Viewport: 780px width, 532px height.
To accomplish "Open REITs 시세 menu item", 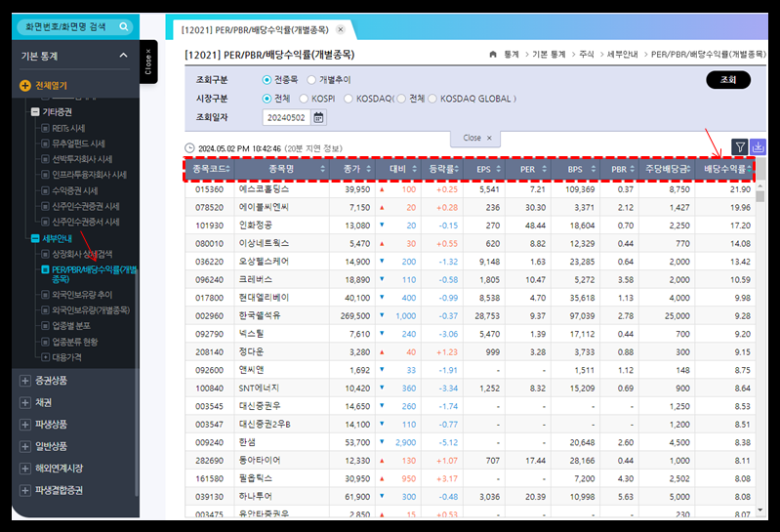I will pyautogui.click(x=68, y=128).
